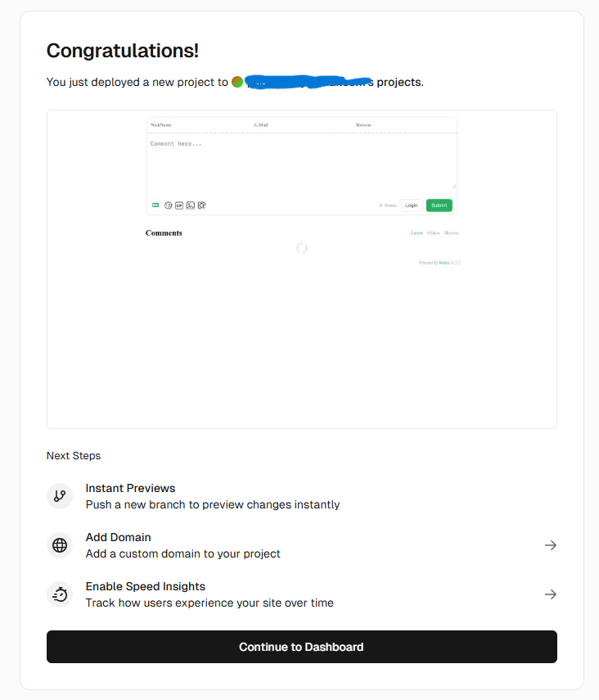Click the Speed Insights stopwatch icon

coord(60,594)
